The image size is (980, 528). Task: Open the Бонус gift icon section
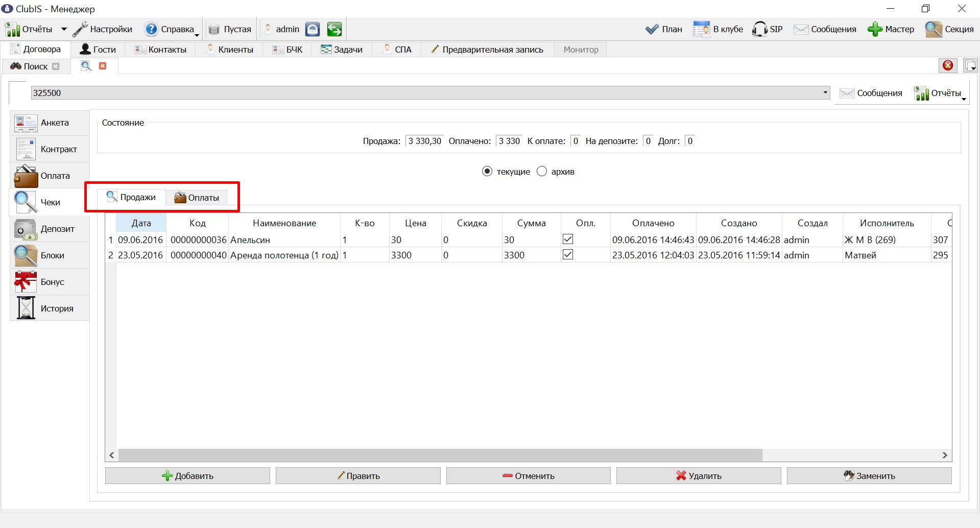pos(50,282)
